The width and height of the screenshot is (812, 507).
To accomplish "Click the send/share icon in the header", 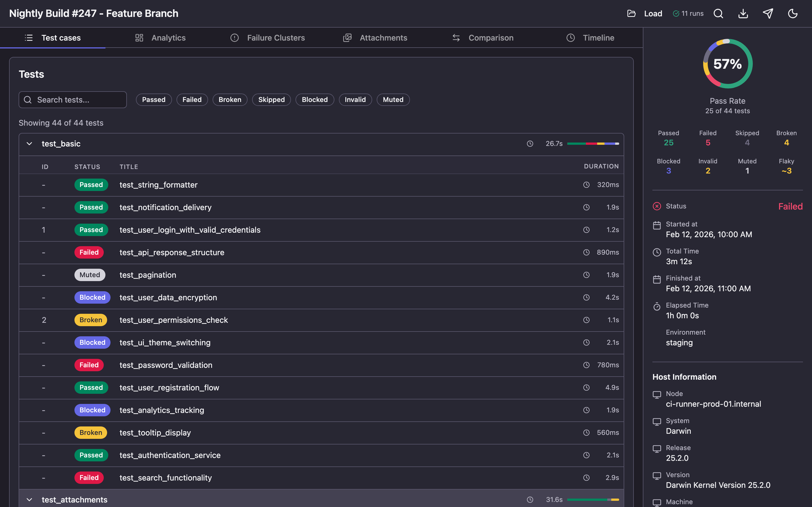I will 768,14.
